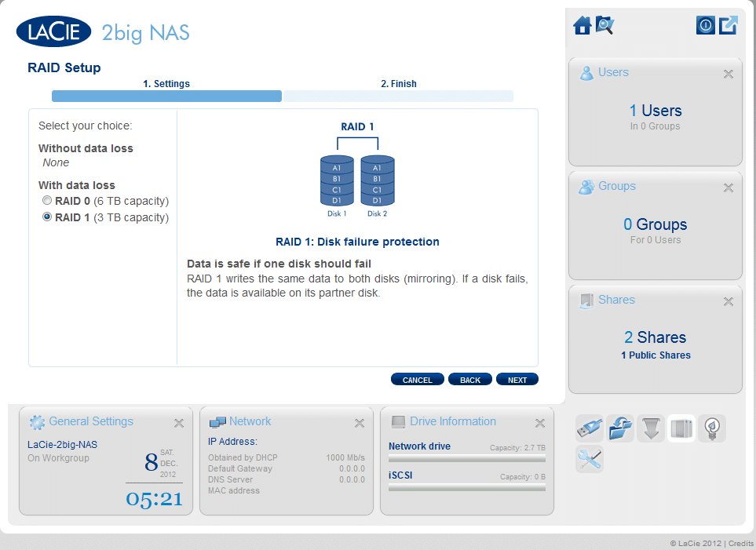Click the BACK button
Screen dimensions: 756x550
coord(470,380)
